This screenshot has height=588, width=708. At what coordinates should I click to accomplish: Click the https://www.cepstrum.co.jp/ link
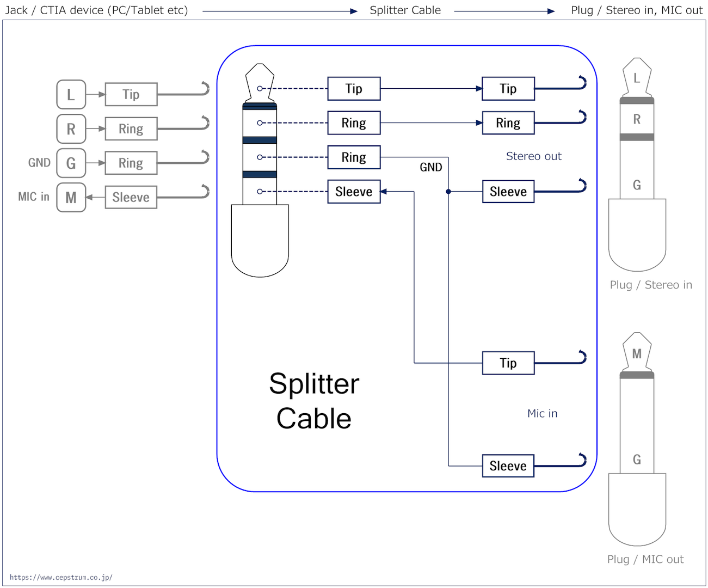tap(61, 578)
